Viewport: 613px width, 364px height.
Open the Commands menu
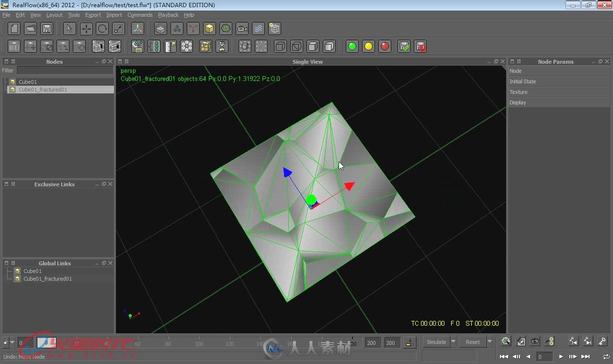point(140,15)
